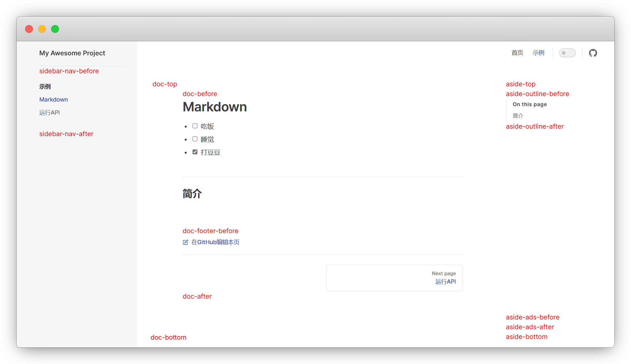The image size is (631, 364).
Task: Click the red window close button
Action: (x=29, y=29)
